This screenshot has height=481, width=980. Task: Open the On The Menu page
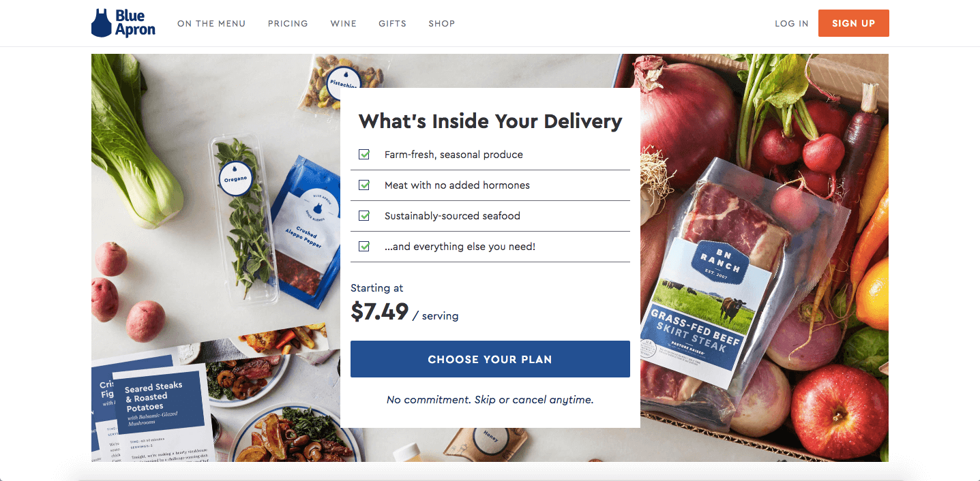point(211,23)
